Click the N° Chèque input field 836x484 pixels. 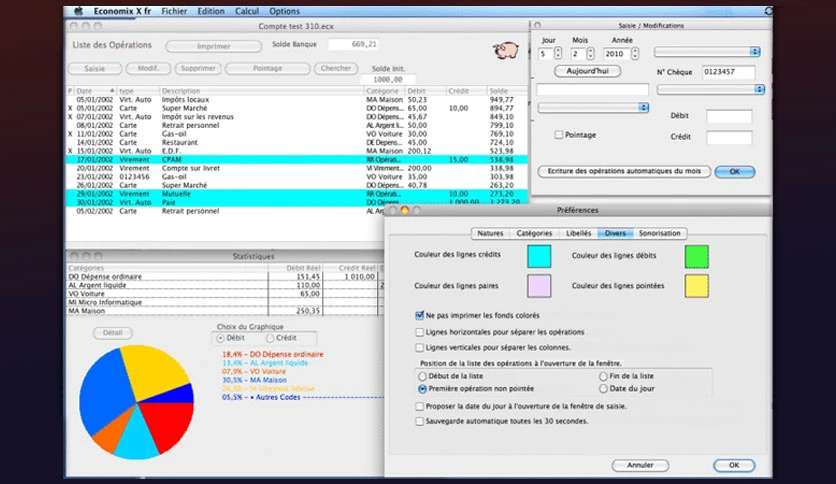point(728,72)
